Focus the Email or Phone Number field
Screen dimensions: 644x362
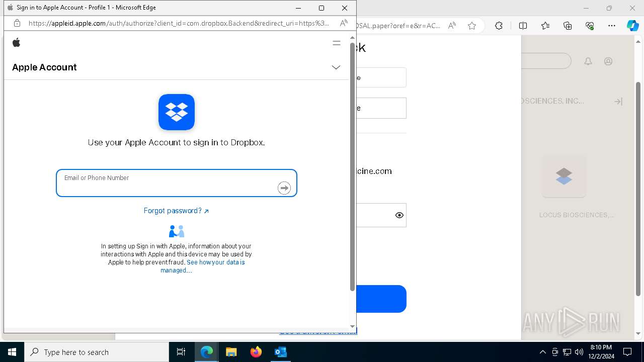[177, 183]
